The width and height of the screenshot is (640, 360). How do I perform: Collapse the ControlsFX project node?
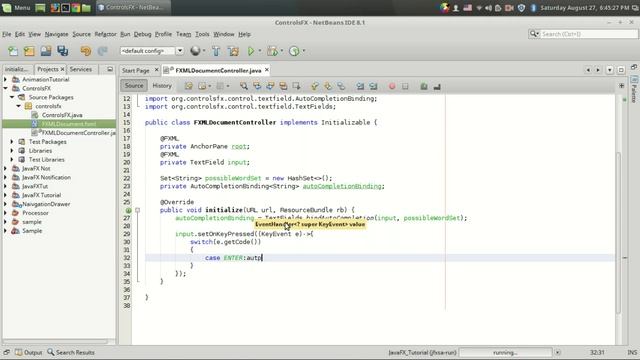click(6, 88)
